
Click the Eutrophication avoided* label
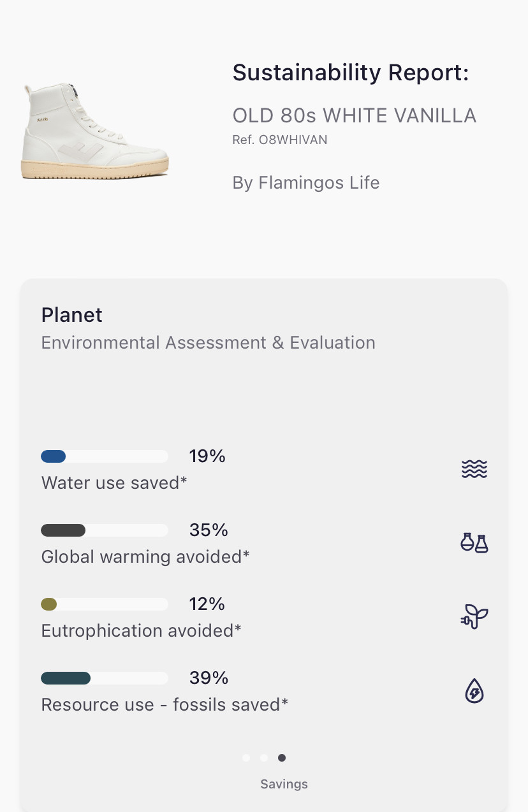coord(142,630)
